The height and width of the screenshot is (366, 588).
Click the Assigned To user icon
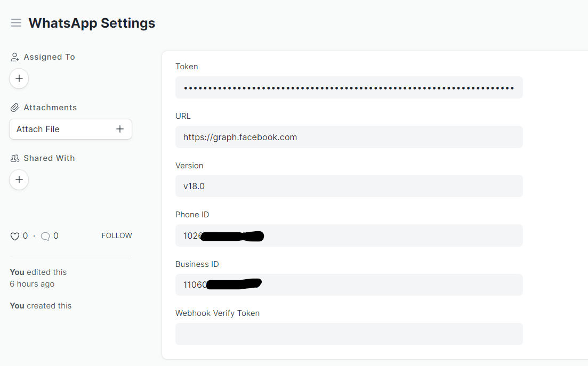coord(13,56)
